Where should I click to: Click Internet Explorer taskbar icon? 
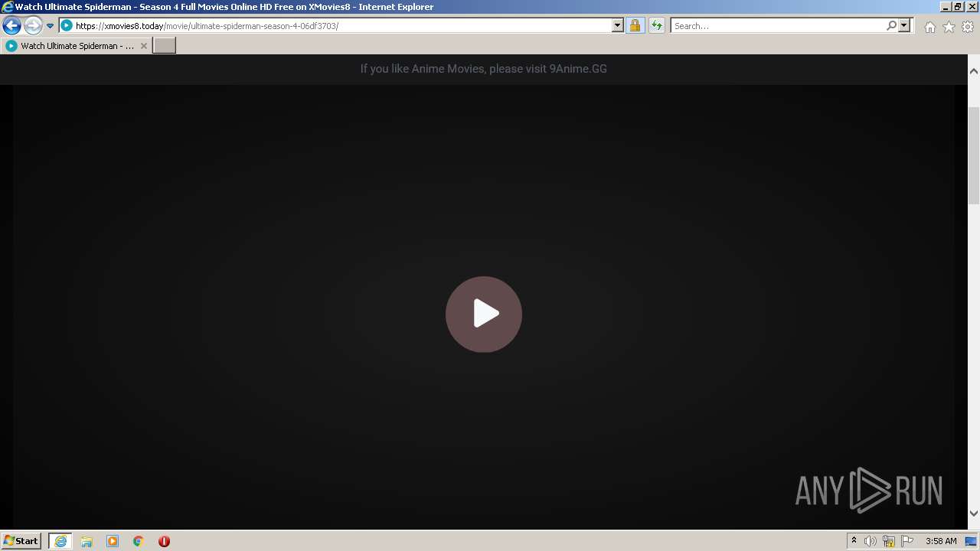pos(60,541)
